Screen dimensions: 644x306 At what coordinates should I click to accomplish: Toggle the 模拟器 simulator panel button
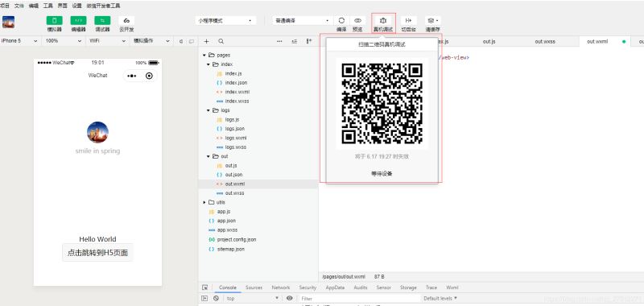(x=54, y=21)
